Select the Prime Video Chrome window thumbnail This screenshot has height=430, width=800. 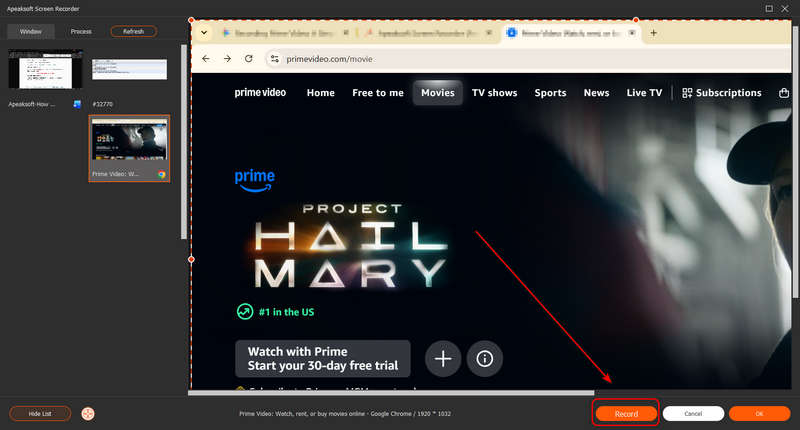(x=129, y=148)
